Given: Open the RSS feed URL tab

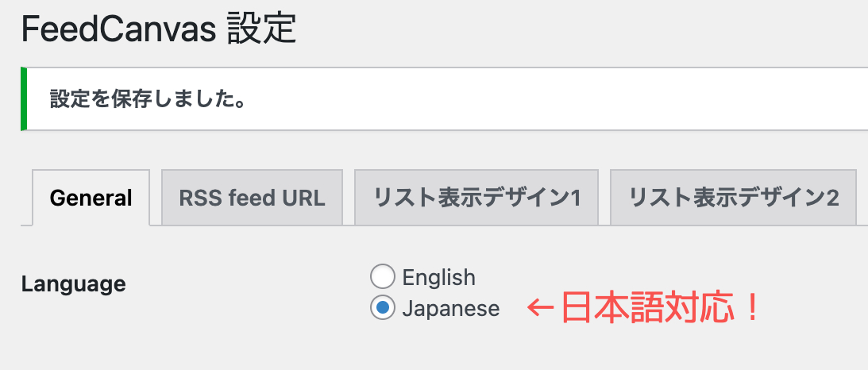Looking at the screenshot, I should (252, 198).
